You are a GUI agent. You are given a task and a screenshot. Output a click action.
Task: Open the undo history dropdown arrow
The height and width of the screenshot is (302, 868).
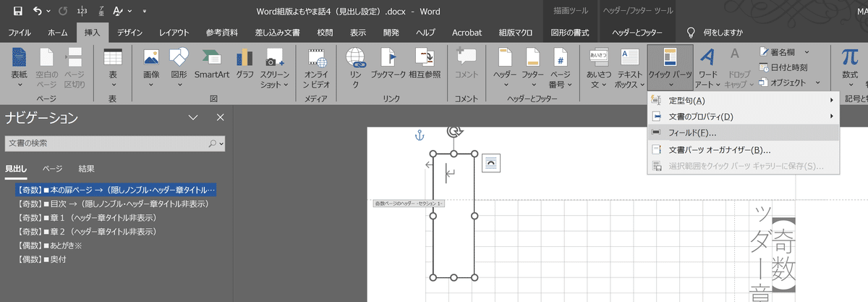pyautogui.click(x=48, y=12)
